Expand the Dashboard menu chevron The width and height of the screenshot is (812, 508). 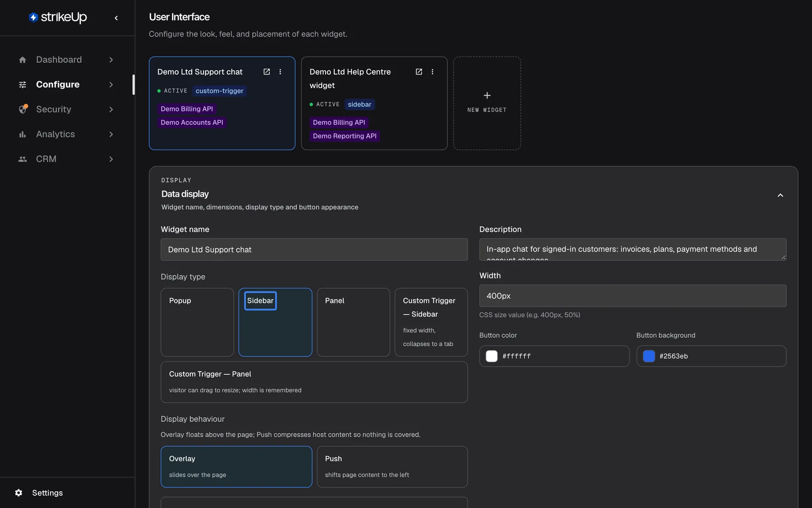(111, 60)
